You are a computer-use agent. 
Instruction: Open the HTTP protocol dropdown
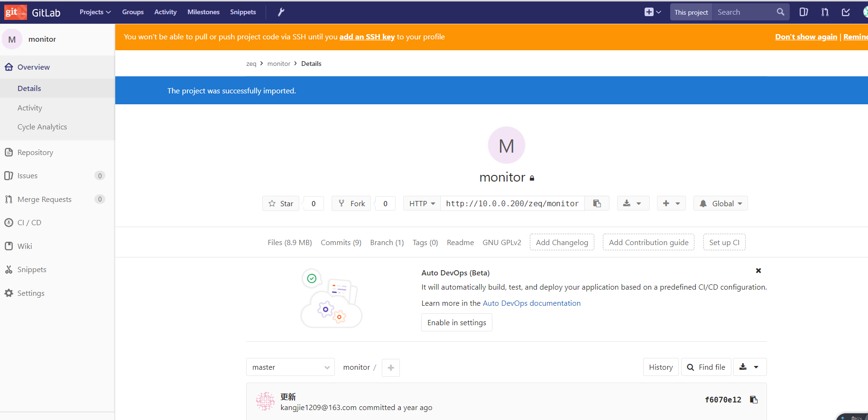click(422, 203)
